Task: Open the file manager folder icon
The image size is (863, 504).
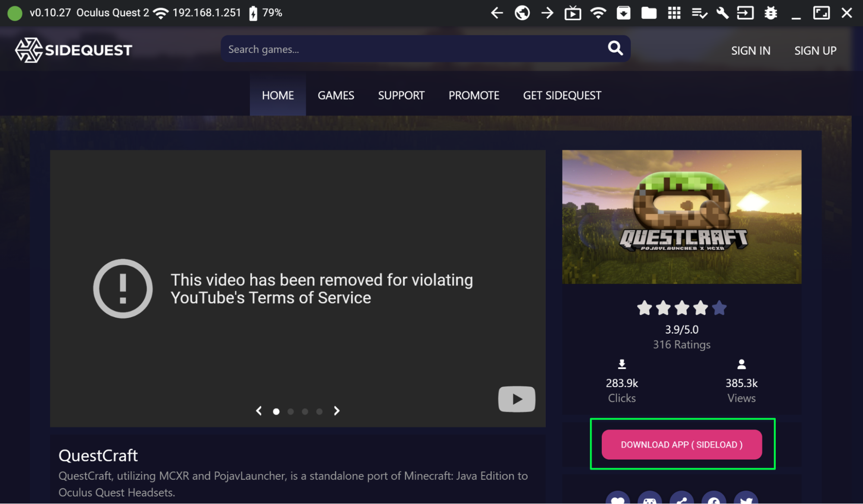Action: (648, 13)
